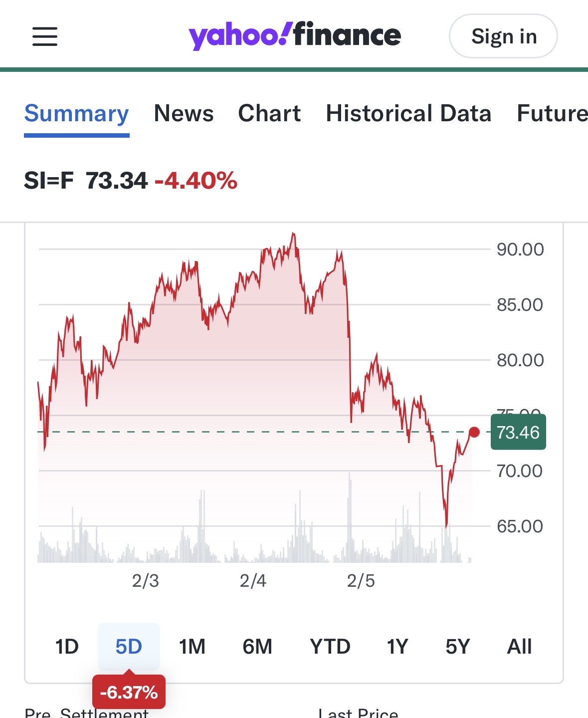Image resolution: width=588 pixels, height=718 pixels.
Task: Show the All time range
Action: 519,647
